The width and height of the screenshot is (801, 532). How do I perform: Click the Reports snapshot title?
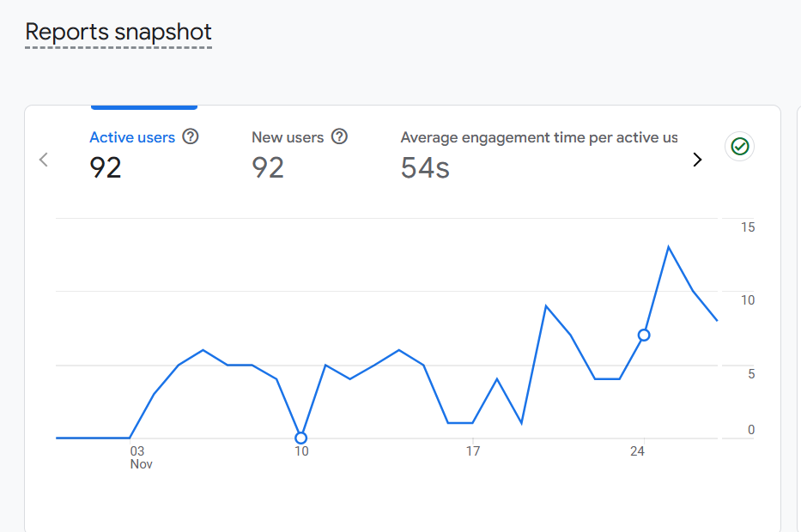pos(118,33)
